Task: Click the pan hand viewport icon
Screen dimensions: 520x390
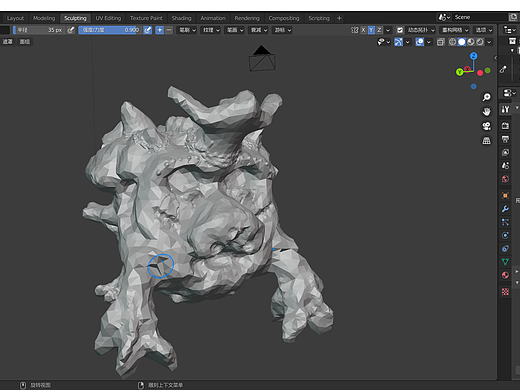Action: coord(487,111)
